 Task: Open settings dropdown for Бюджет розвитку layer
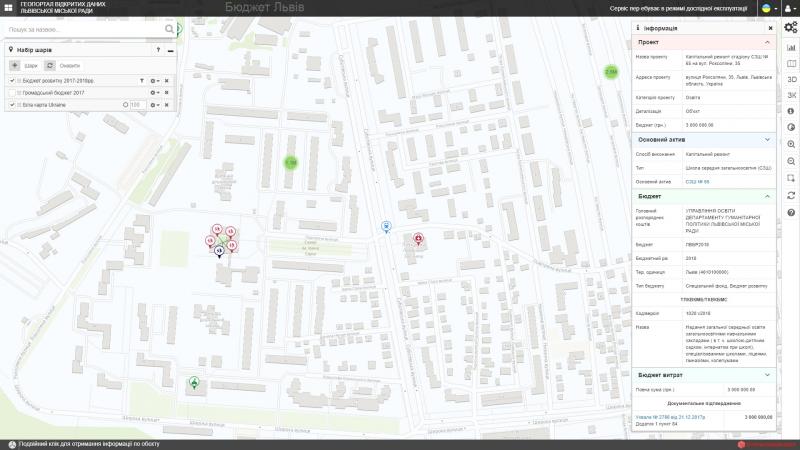pos(154,81)
